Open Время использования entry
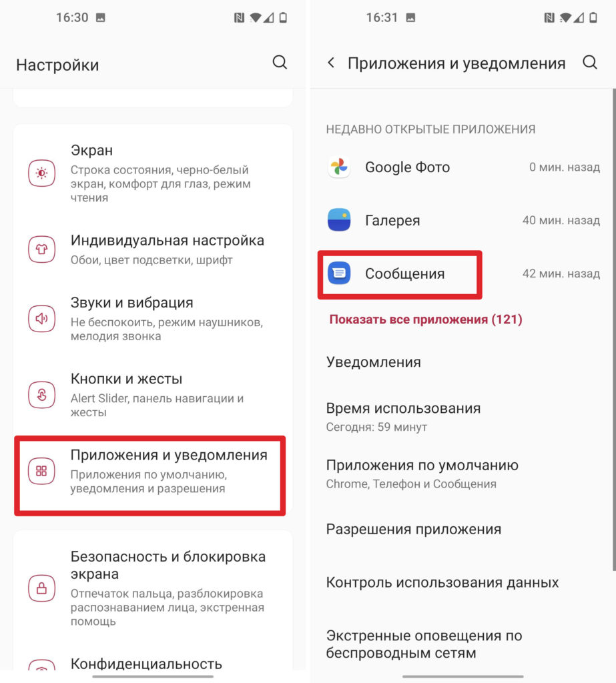 point(462,417)
